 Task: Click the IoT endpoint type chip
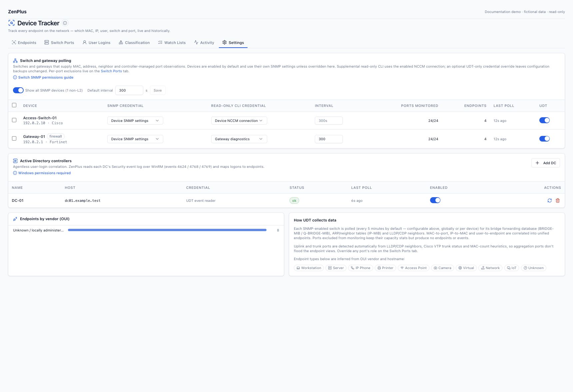point(512,268)
